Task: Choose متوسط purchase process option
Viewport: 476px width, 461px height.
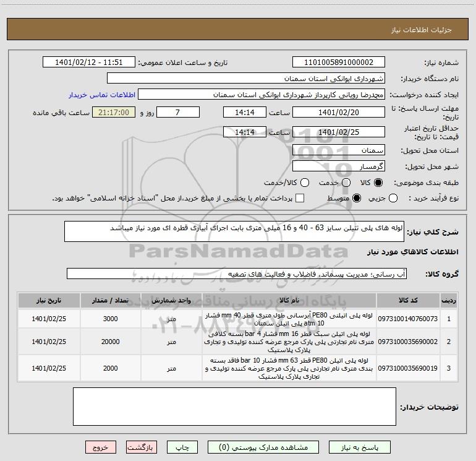Action: (x=357, y=199)
